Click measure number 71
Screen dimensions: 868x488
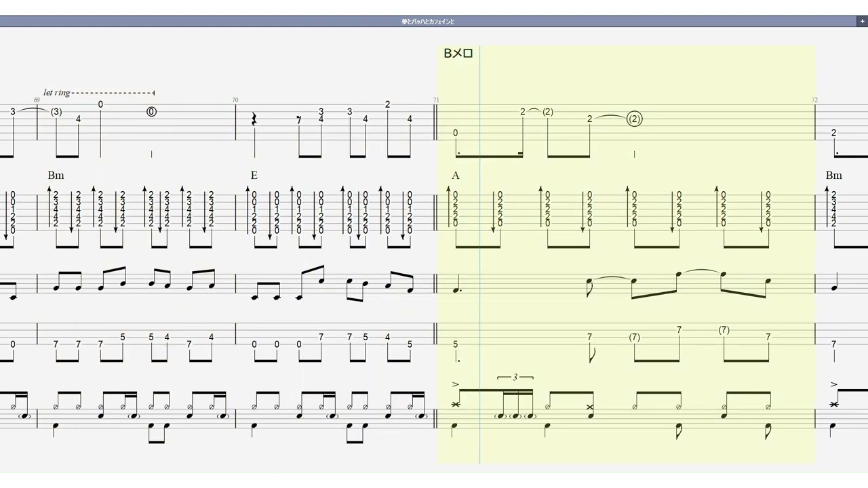click(436, 100)
